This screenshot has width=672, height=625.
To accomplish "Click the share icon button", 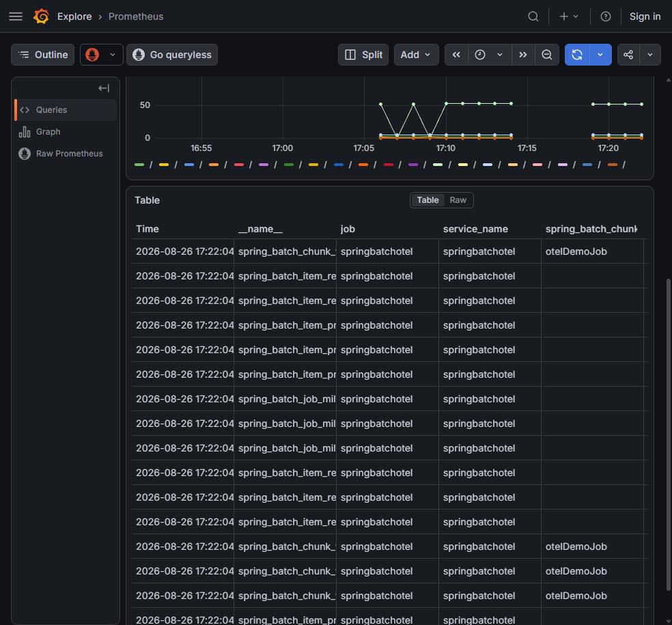I will pyautogui.click(x=628, y=55).
